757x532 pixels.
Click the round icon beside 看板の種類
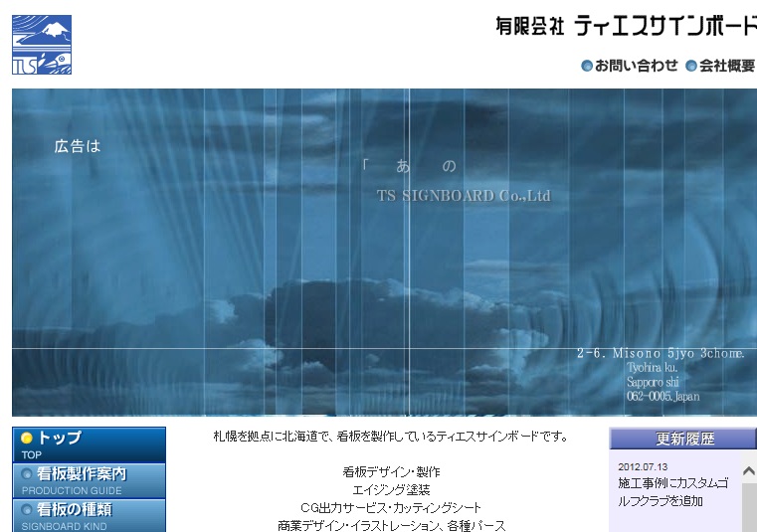point(27,509)
